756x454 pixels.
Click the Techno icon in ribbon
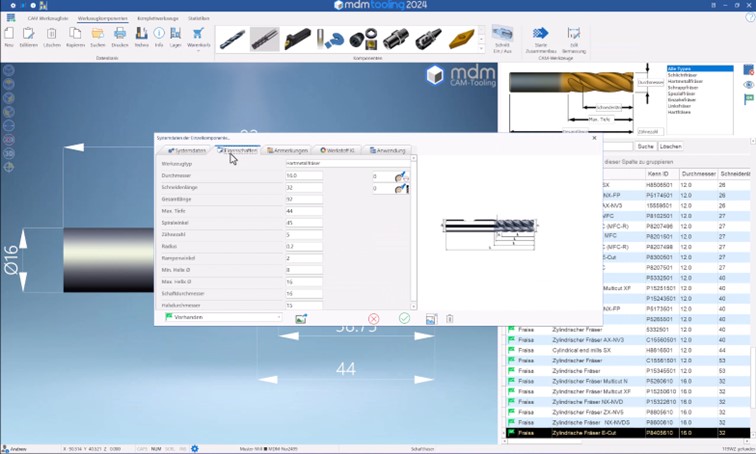(141, 33)
